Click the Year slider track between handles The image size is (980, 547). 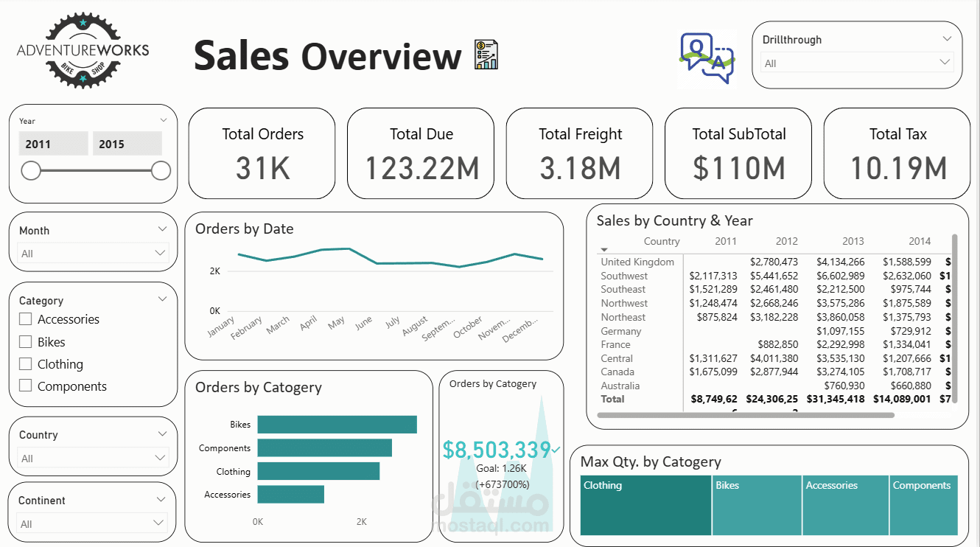tap(96, 171)
